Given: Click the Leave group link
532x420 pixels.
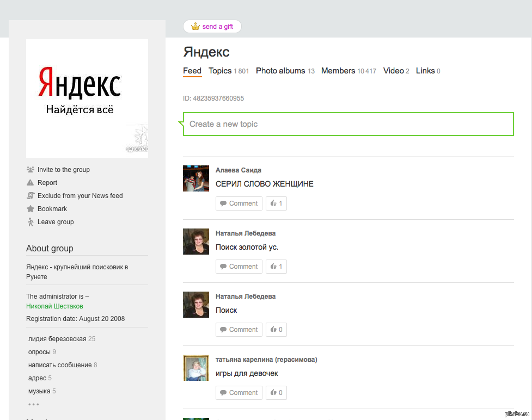Looking at the screenshot, I should click(56, 222).
